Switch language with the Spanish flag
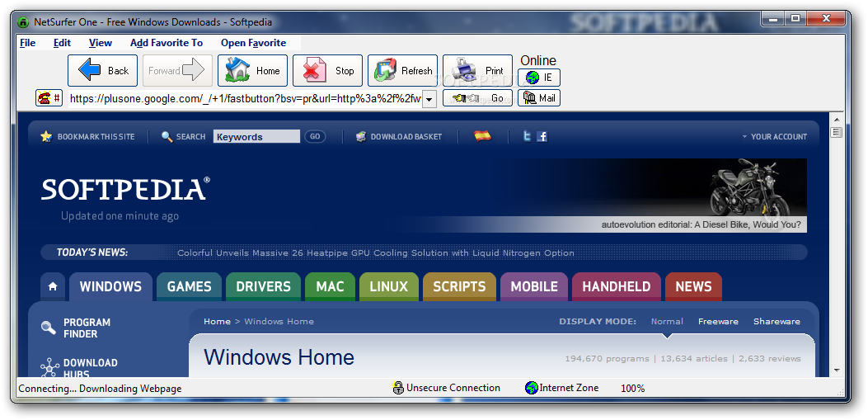Viewport: 868px width, 420px height. click(483, 136)
